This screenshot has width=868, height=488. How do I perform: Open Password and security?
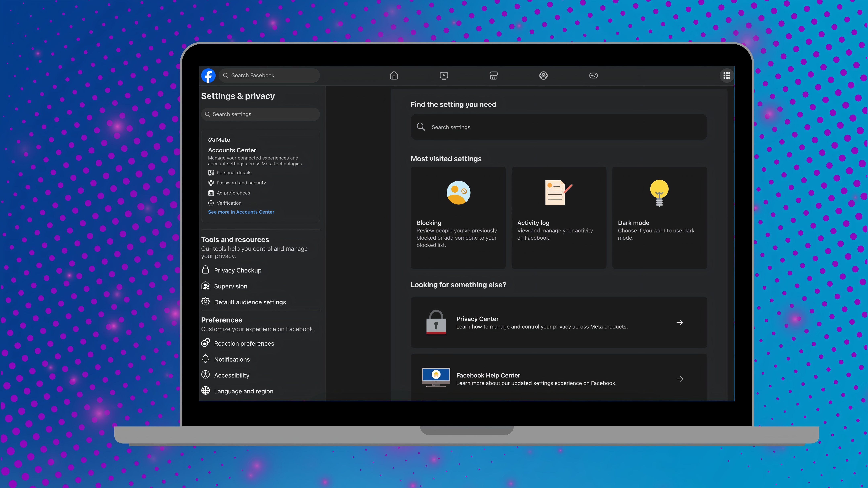[x=237, y=183]
